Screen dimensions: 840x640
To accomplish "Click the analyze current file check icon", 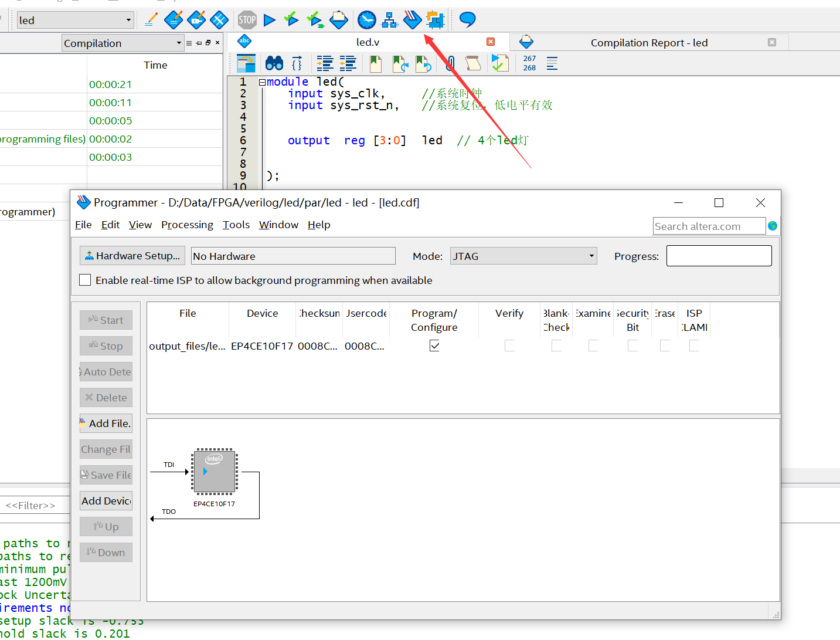I will point(500,63).
